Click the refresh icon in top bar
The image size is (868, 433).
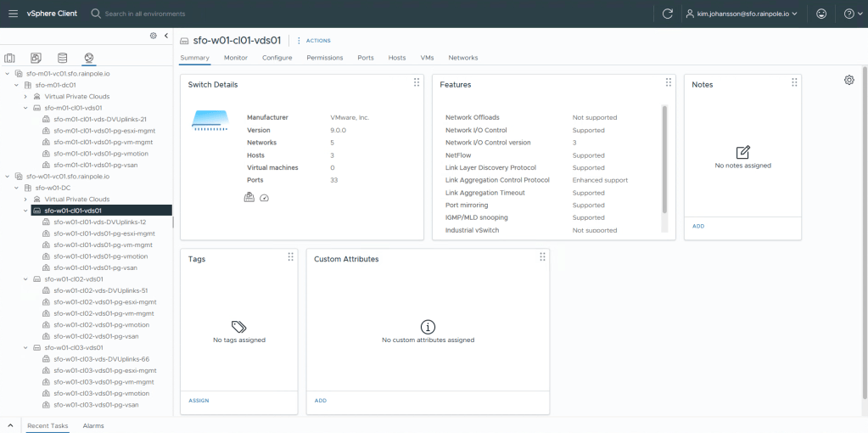tap(667, 14)
